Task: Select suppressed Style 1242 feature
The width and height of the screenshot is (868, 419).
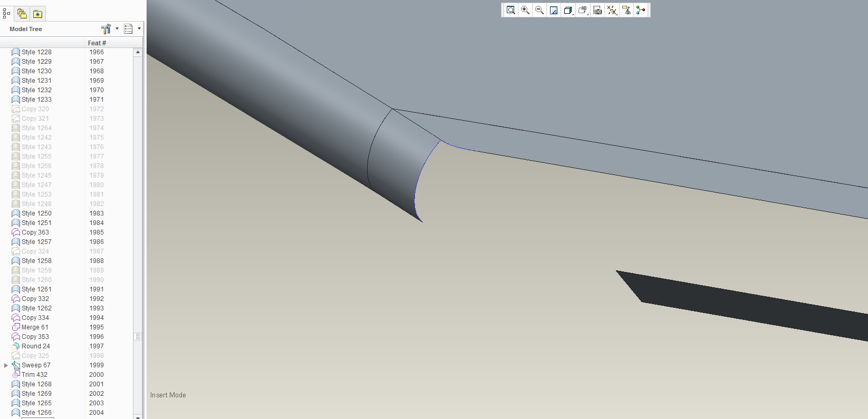Action: [x=36, y=138]
